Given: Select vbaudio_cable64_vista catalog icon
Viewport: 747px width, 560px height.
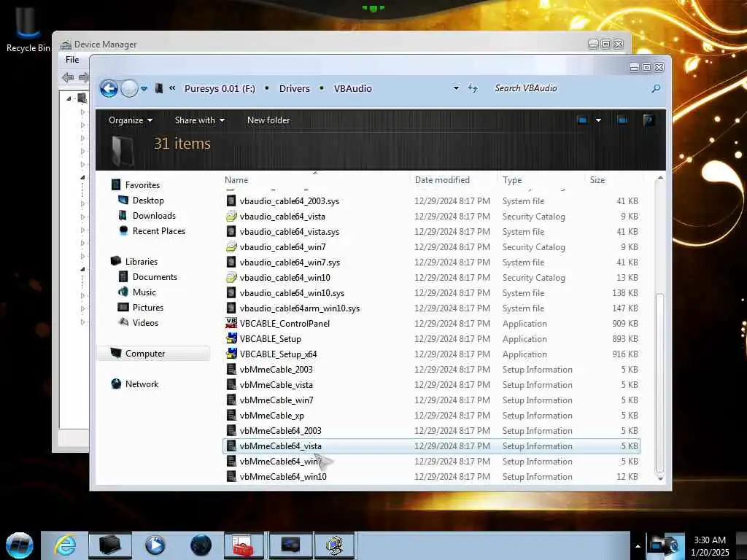Looking at the screenshot, I should click(x=231, y=216).
